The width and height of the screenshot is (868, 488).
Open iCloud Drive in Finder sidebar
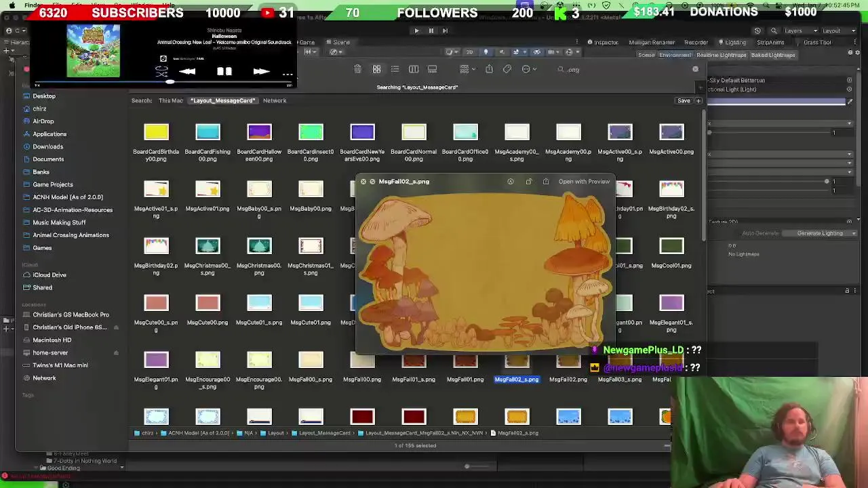pos(50,275)
